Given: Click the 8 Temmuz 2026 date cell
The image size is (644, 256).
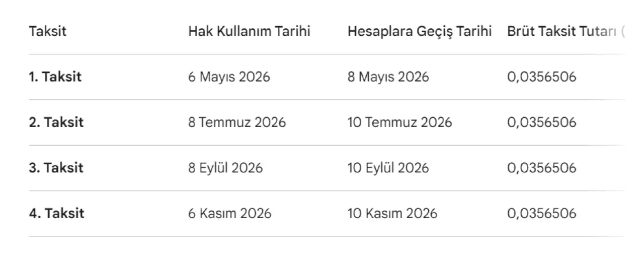Looking at the screenshot, I should click(237, 122).
